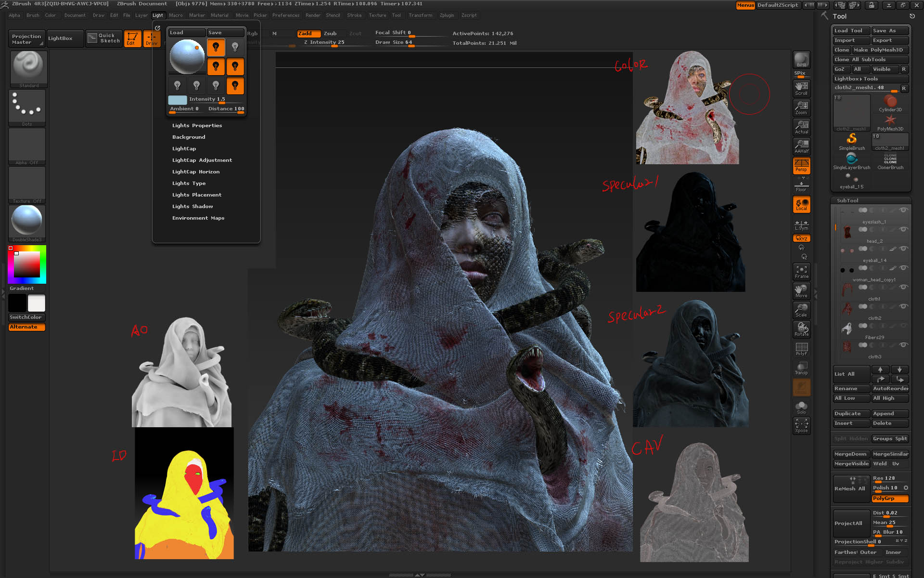Select the right-shelf Scale icon

801,310
